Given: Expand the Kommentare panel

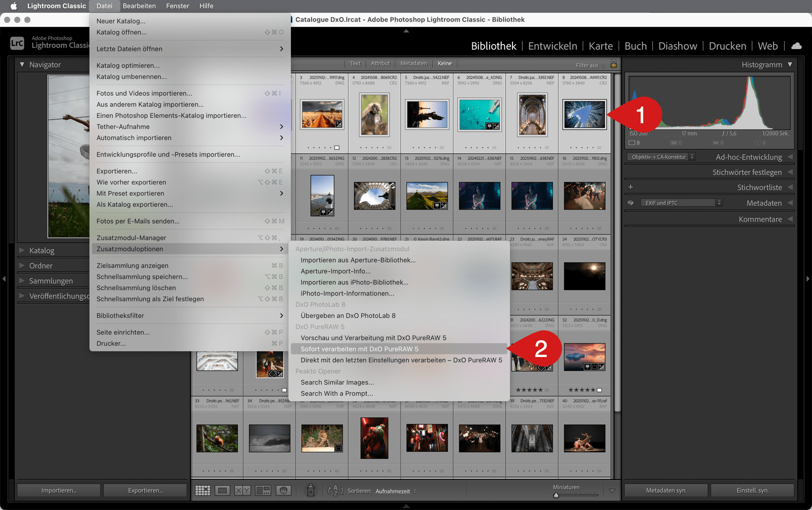Looking at the screenshot, I should pyautogui.click(x=790, y=219).
